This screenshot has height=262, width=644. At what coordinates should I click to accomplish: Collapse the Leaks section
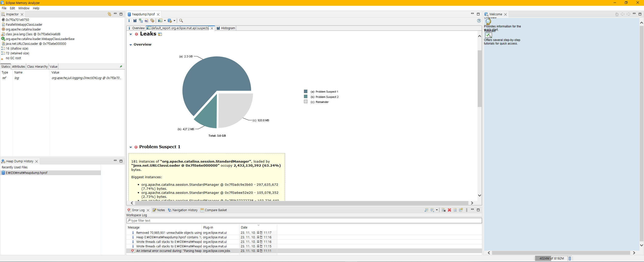pos(131,34)
